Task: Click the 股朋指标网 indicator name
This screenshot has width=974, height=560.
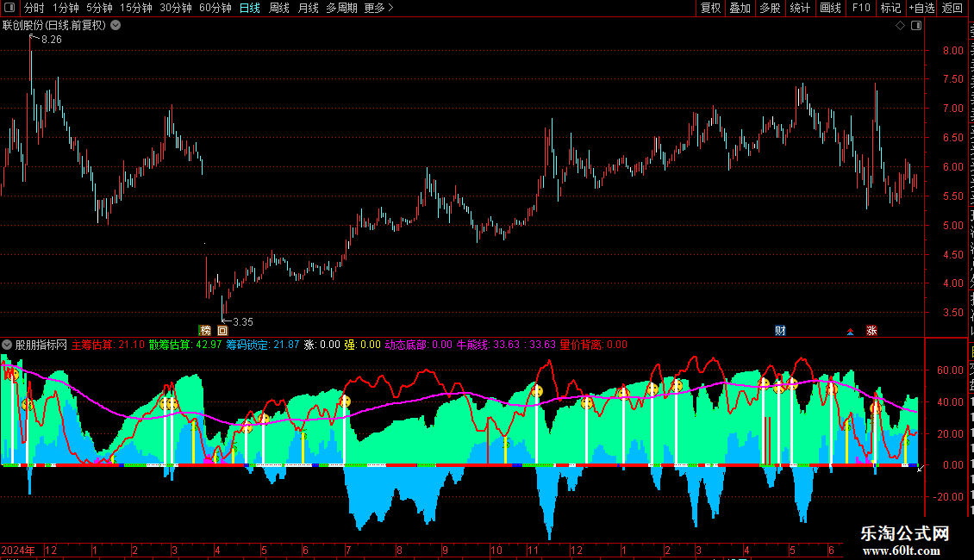Action: point(41,345)
